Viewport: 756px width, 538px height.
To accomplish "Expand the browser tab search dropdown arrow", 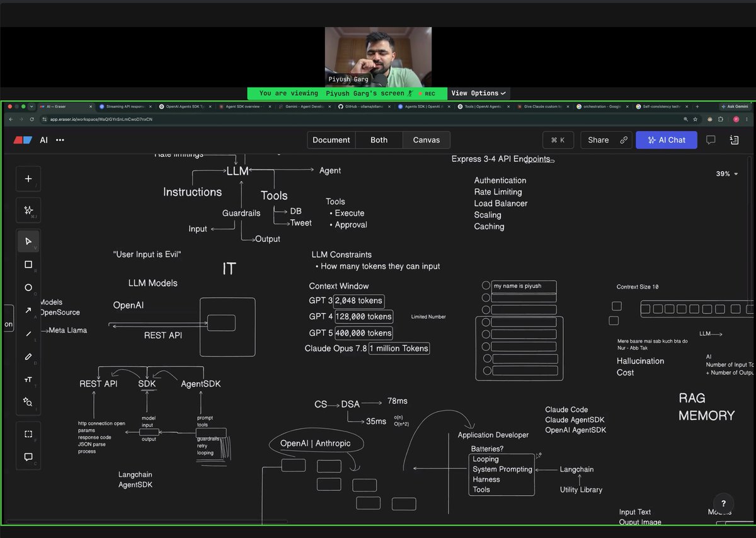I will [x=31, y=106].
